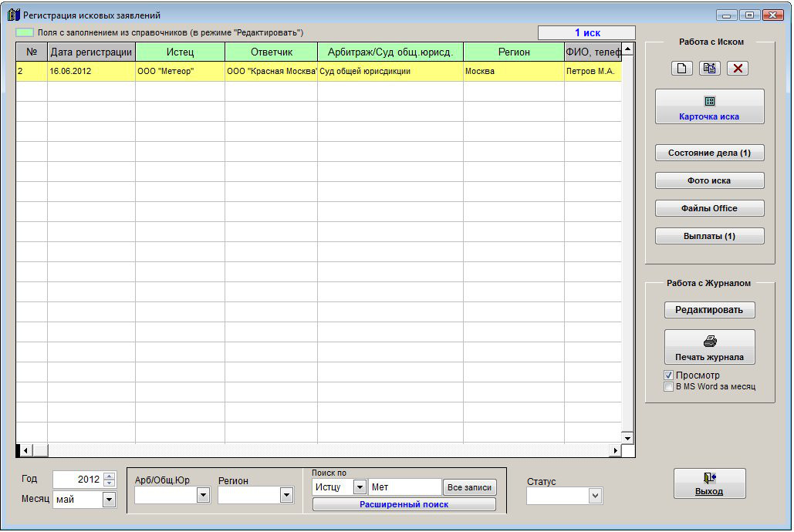Open Расширенный поиск
This screenshot has width=794, height=532.
pyautogui.click(x=404, y=504)
